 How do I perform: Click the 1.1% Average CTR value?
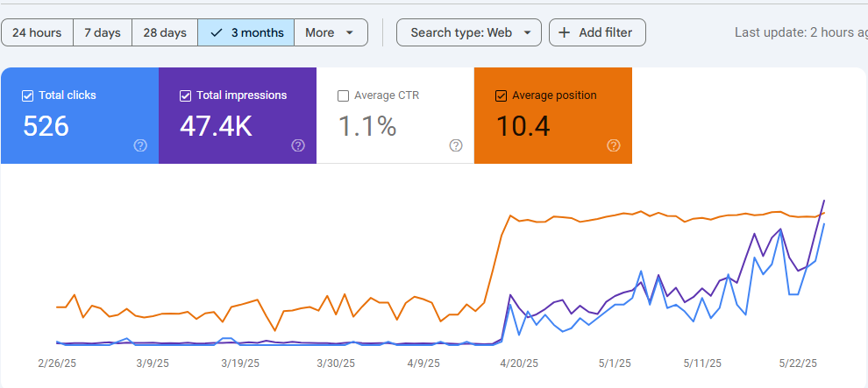coord(367,127)
